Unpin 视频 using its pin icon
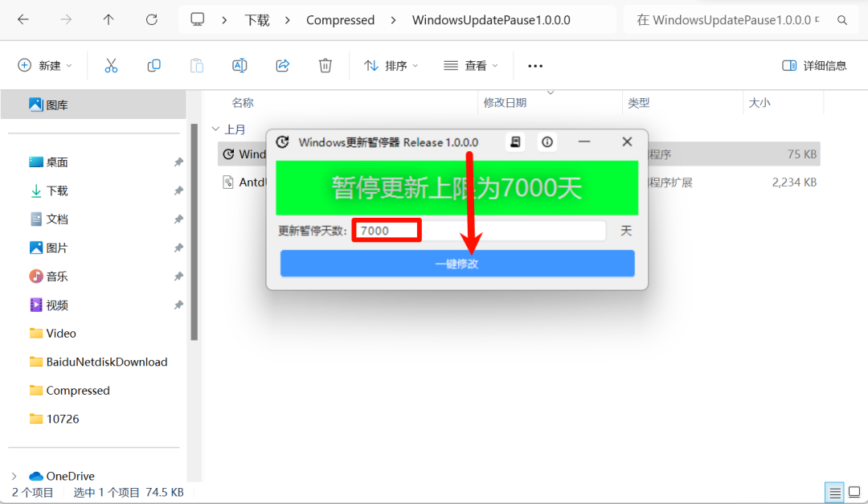Screen dimensions: 868x504 pos(178,305)
